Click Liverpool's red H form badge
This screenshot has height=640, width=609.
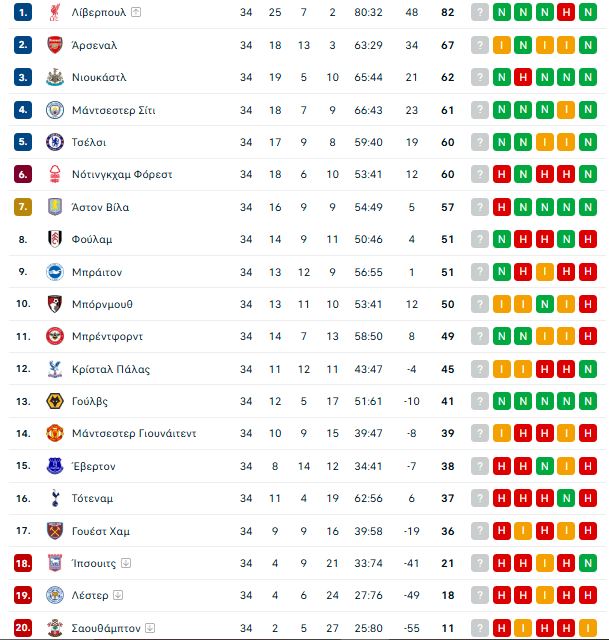(566, 12)
